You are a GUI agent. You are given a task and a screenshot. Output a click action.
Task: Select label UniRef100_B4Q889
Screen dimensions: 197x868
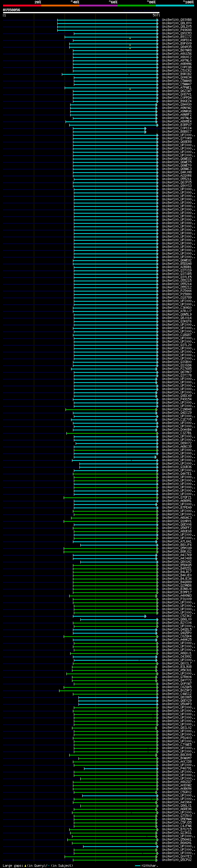click(177, 582)
